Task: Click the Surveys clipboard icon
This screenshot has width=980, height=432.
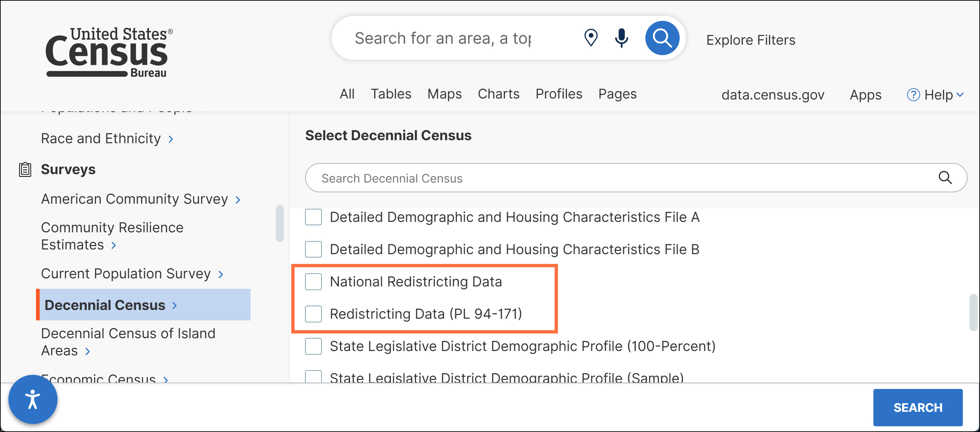Action: click(25, 169)
